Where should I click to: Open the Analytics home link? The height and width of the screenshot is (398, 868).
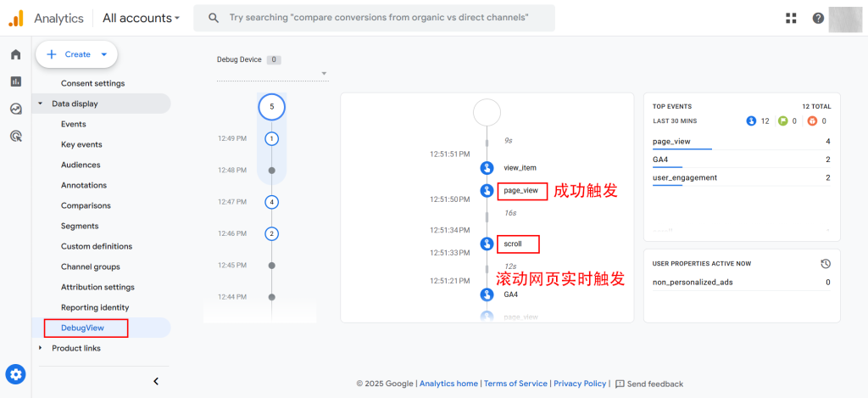(448, 384)
